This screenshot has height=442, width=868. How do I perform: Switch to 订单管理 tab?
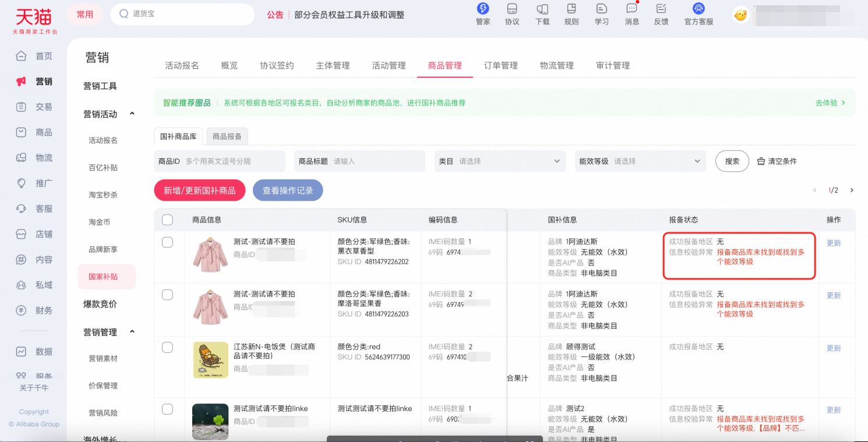(x=501, y=65)
